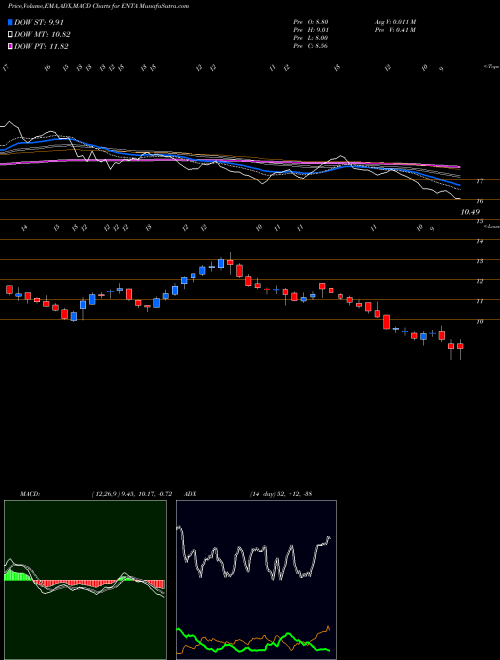500x660 pixels.
Task: Click inside the dark blue ADX chart panel
Action: (256, 580)
